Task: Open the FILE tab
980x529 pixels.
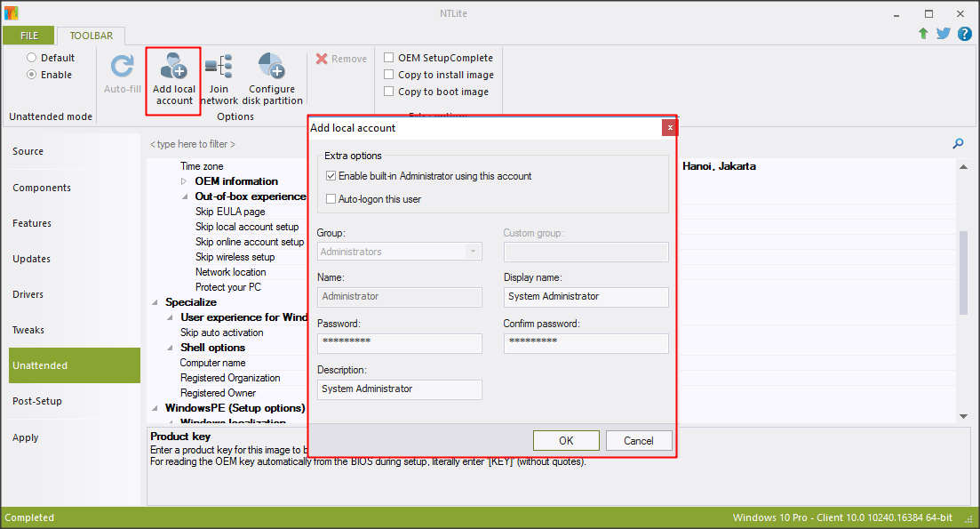Action: 29,36
